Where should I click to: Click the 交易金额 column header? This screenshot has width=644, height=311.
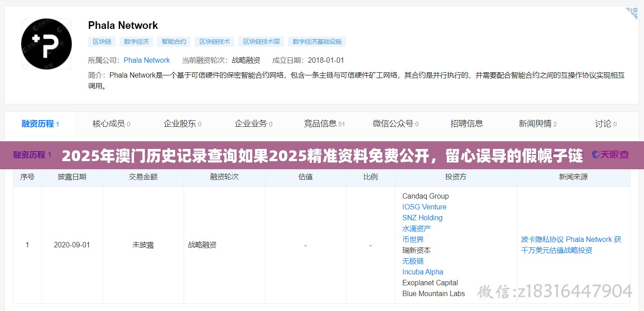[143, 177]
